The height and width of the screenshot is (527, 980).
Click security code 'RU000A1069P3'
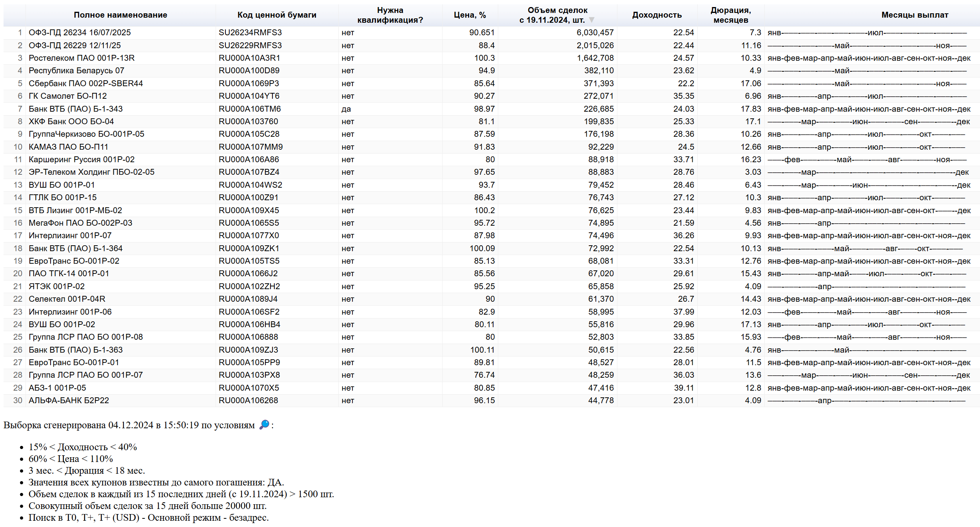point(249,83)
